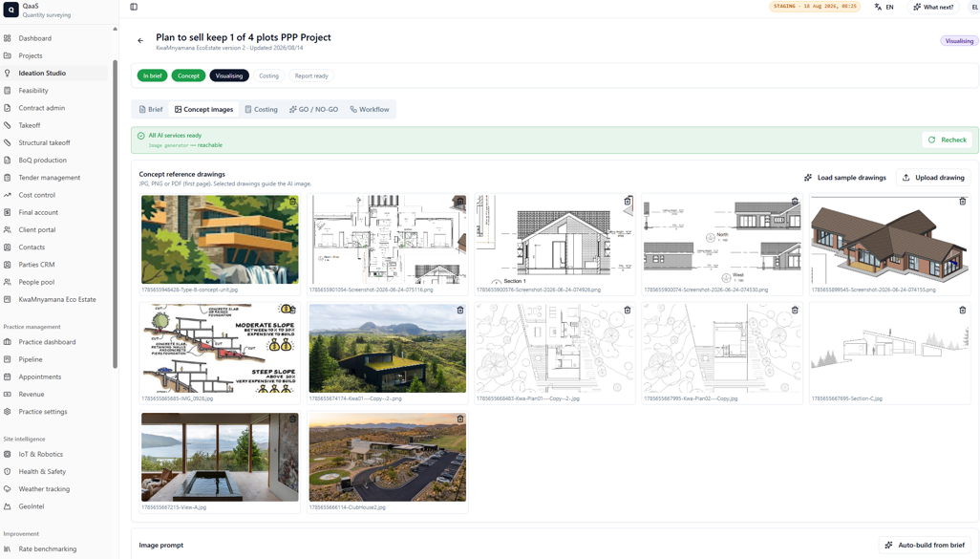Click the Weather tracking cloud icon
Image resolution: width=980 pixels, height=559 pixels.
[8, 489]
